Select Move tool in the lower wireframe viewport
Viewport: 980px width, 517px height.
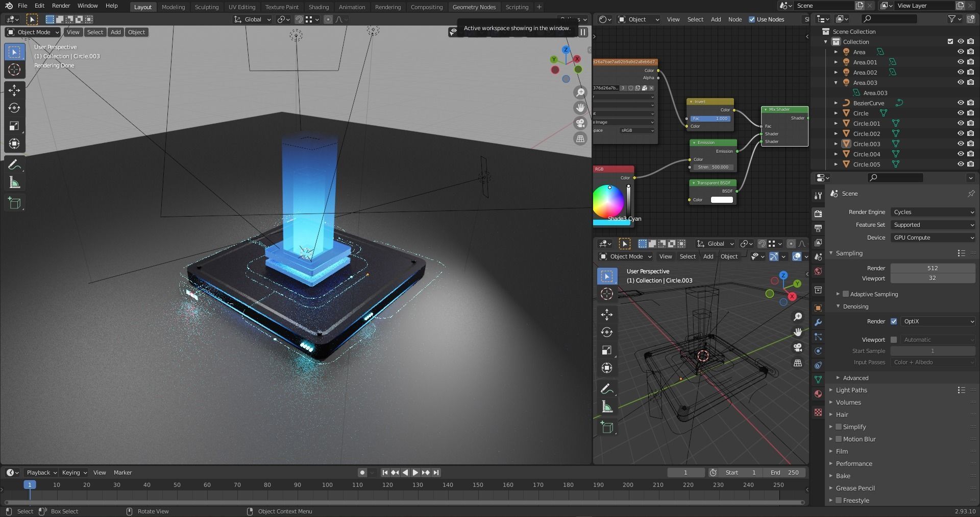tap(607, 314)
